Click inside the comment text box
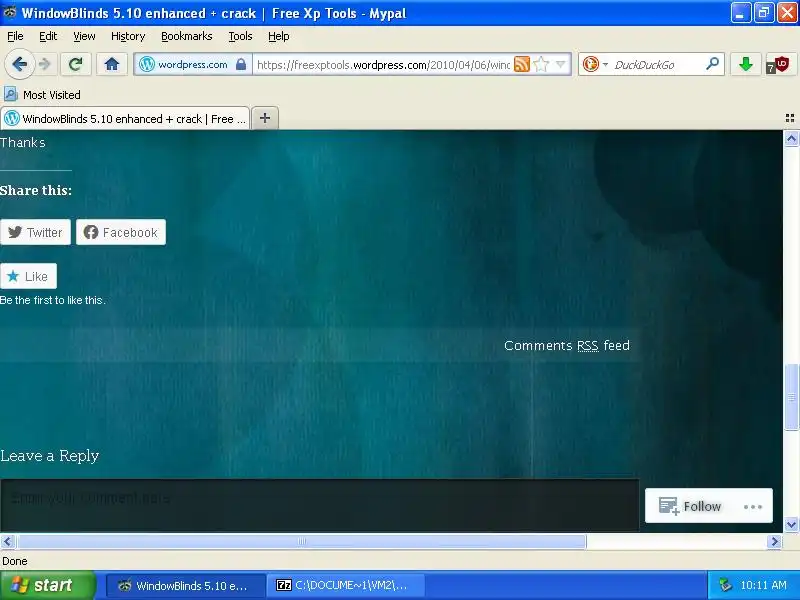The image size is (800, 600). pyautogui.click(x=319, y=505)
